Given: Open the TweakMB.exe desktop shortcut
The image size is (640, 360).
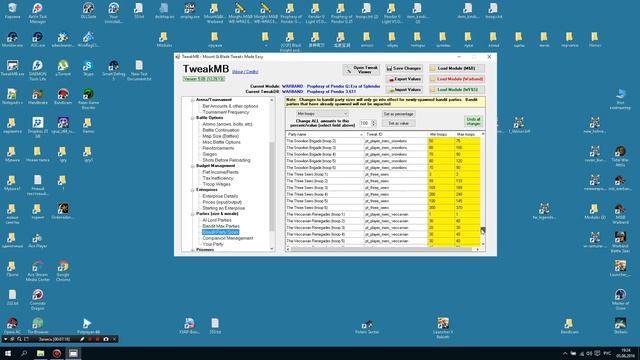Looking at the screenshot, I should [12, 69].
